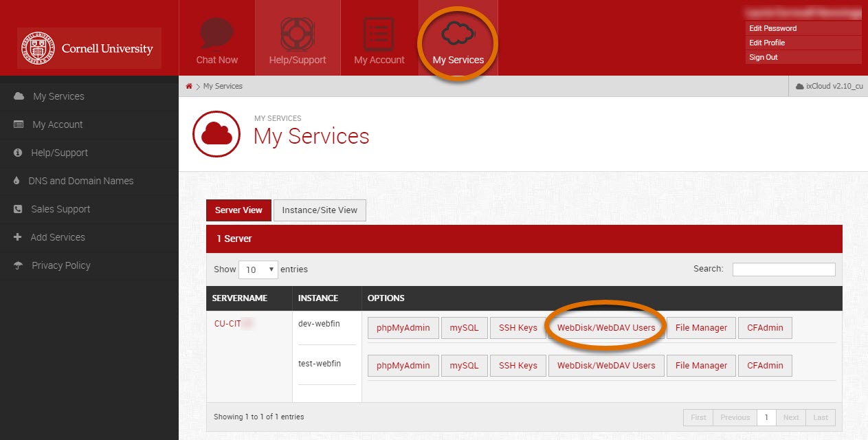868x440 pixels.
Task: Click the info icon beside Help/Support in sidebar
Action: [x=18, y=153]
